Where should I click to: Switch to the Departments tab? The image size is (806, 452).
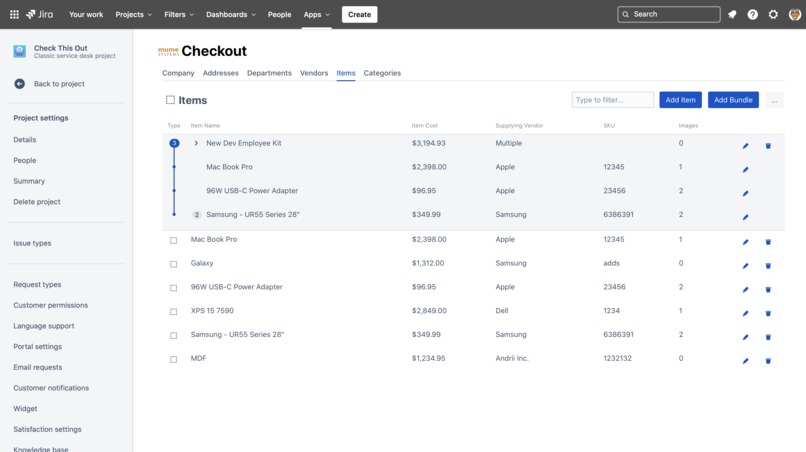269,73
